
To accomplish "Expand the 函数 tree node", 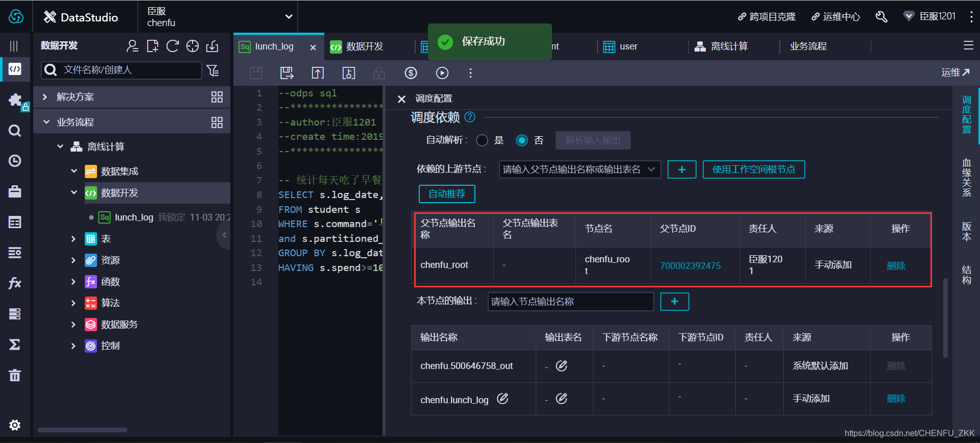I will (x=74, y=281).
